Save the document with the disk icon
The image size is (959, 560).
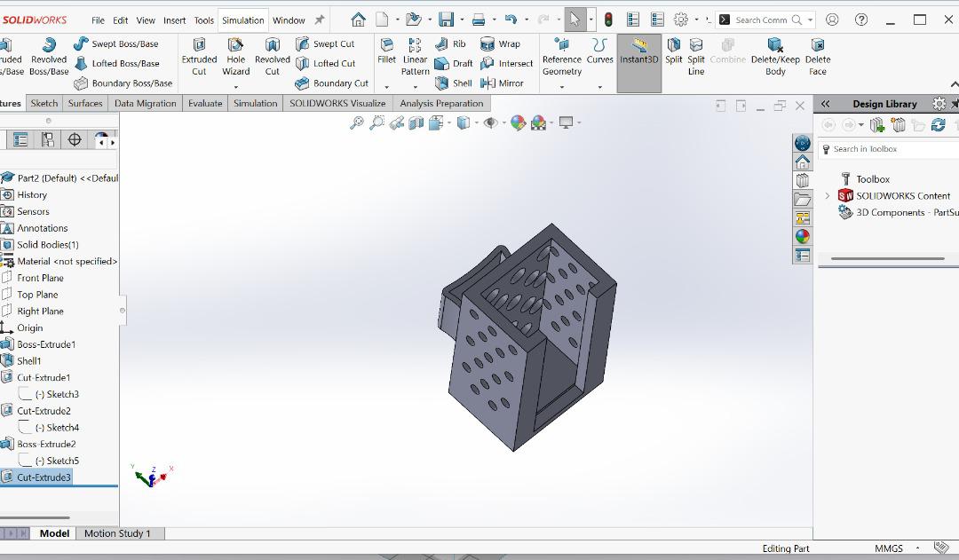point(447,20)
